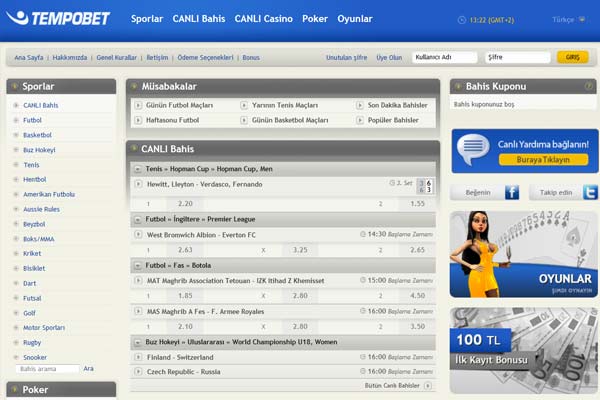This screenshot has height=400, width=600.
Task: Click arrow icon next to Popüler Bahisler
Action: pos(360,120)
